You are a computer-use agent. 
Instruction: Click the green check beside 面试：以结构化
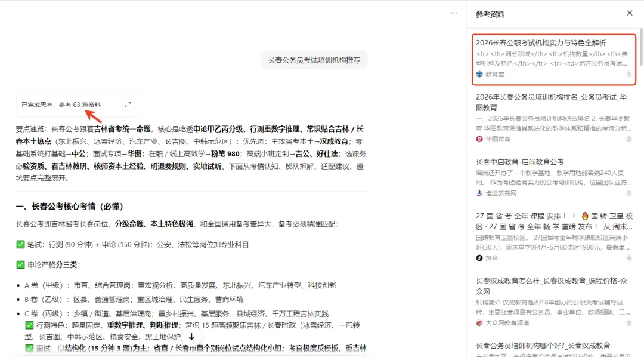[x=29, y=348]
